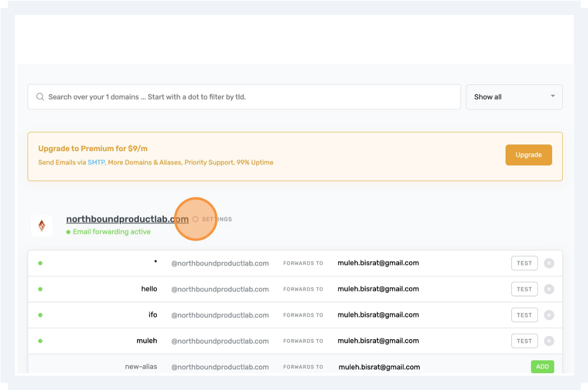The image size is (588, 390).
Task: Click the new-alias name input row
Action: [141, 367]
